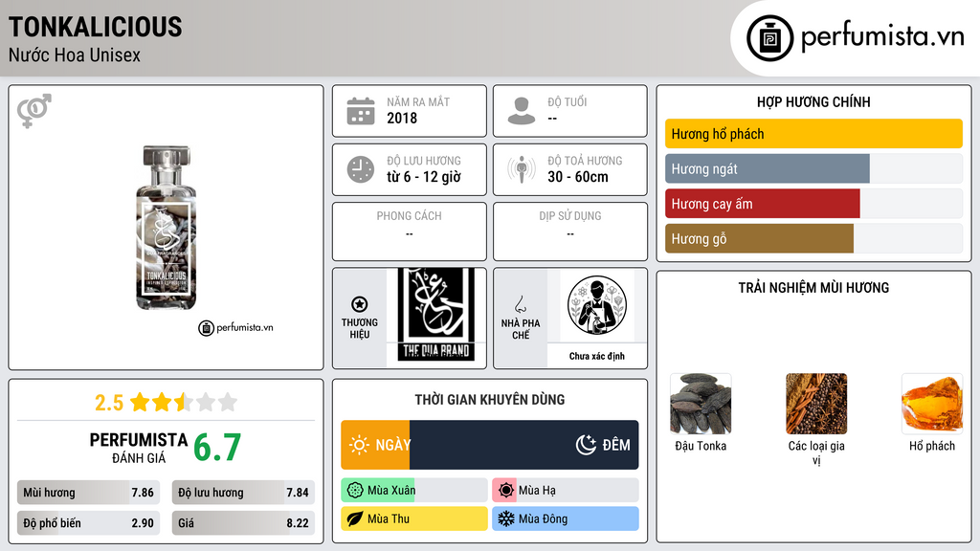
Task: Select the Mùa Xuân season bar
Action: click(x=414, y=491)
